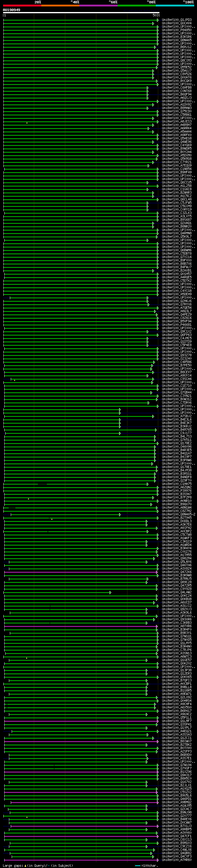This screenshot has height=868, width=197.
Task: Select hit label UniRef100_C4WLX6
Action: (x=177, y=850)
